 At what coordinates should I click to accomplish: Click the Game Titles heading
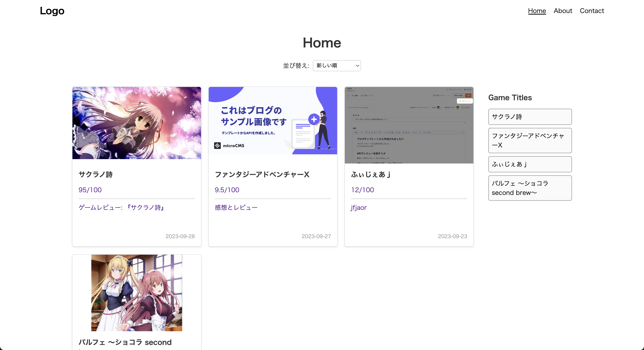pos(510,97)
